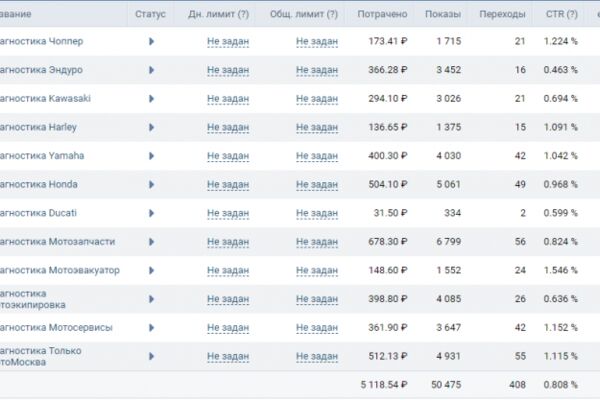
Task: Open the campaign named Honda
Action: click(x=39, y=184)
